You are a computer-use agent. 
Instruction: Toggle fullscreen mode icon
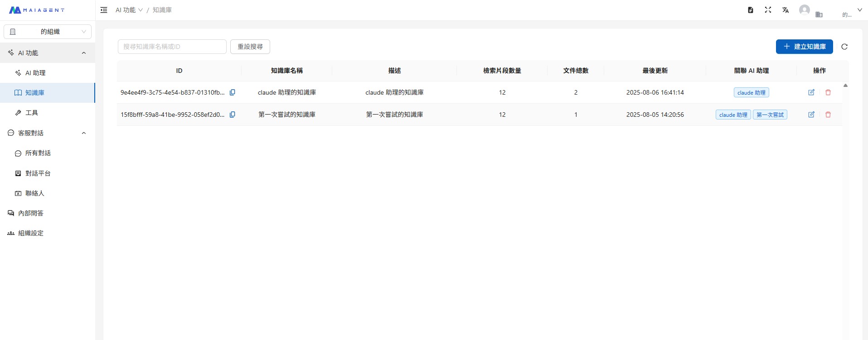pos(768,10)
